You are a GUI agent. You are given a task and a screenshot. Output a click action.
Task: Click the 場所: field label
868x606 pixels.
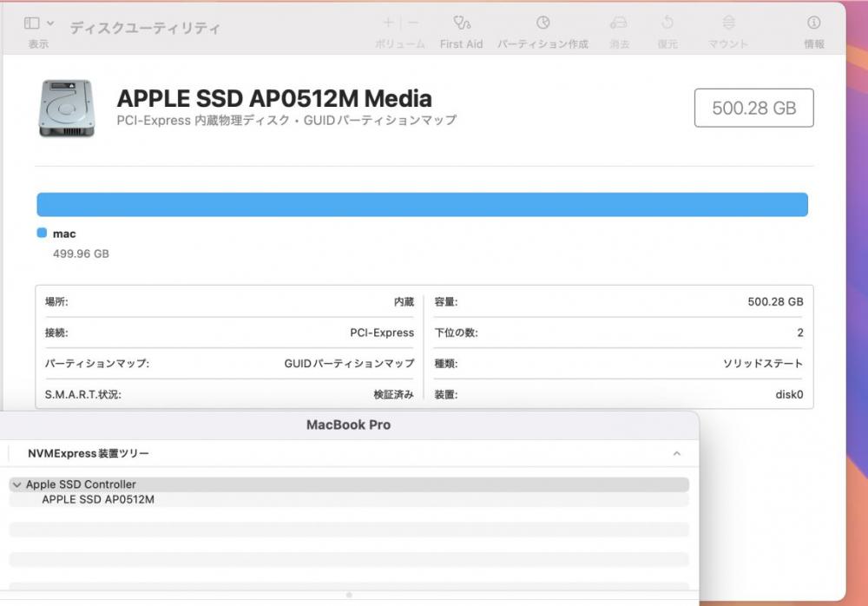(56, 302)
